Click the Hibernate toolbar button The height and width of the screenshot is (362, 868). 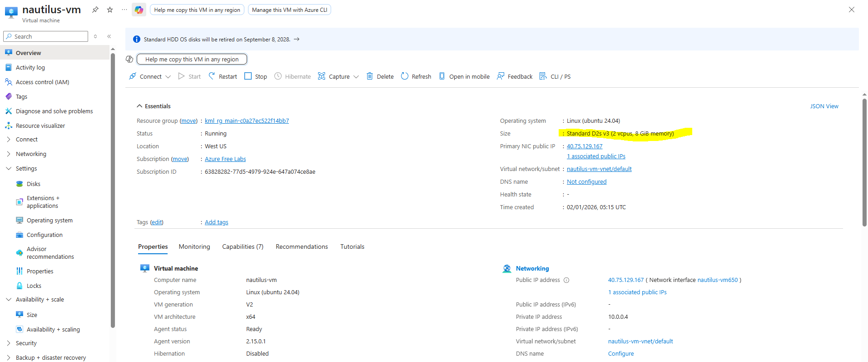click(293, 76)
